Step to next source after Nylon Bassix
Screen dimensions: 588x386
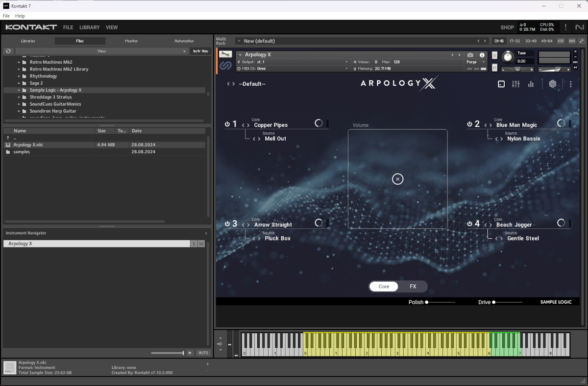[x=501, y=139]
